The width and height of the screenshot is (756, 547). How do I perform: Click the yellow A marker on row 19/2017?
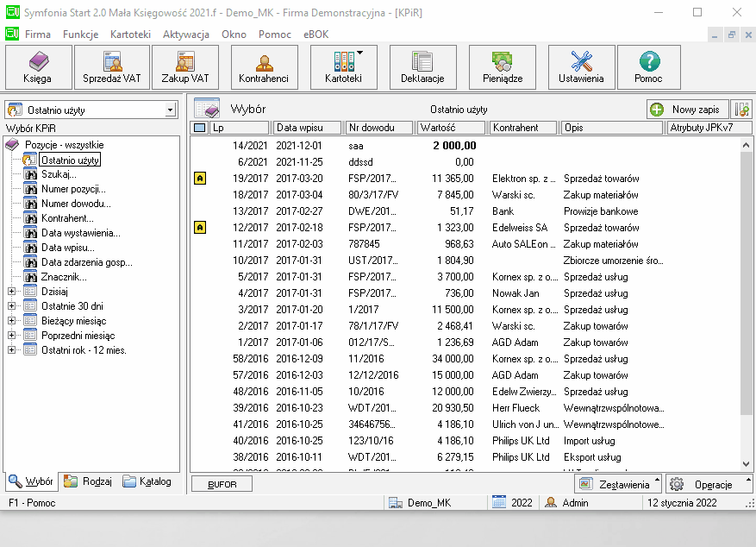pyautogui.click(x=200, y=179)
